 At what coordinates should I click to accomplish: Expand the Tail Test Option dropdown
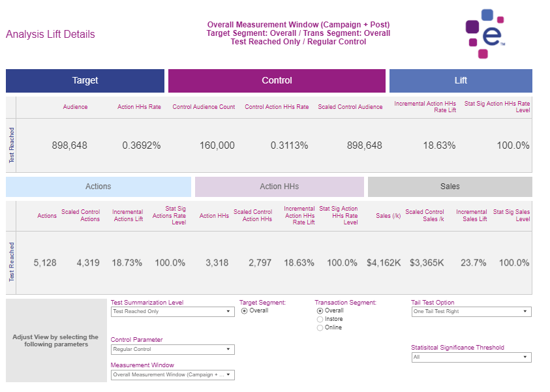(471, 312)
